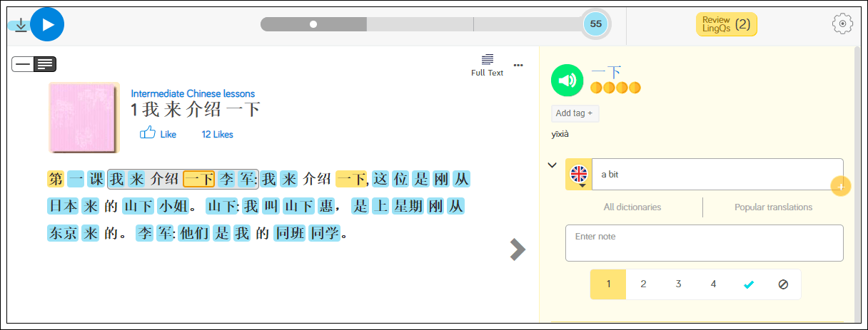Click the lesson progress bar
868x330 pixels.
[x=421, y=24]
